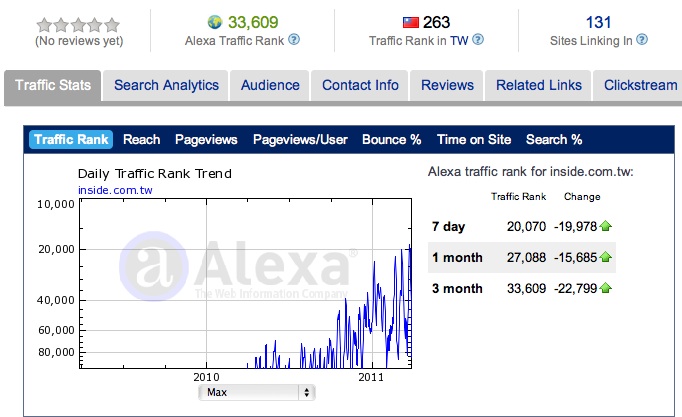This screenshot has height=417, width=682.
Task: Click the help icon beside Traffic Rank in TW
Action: 478,40
